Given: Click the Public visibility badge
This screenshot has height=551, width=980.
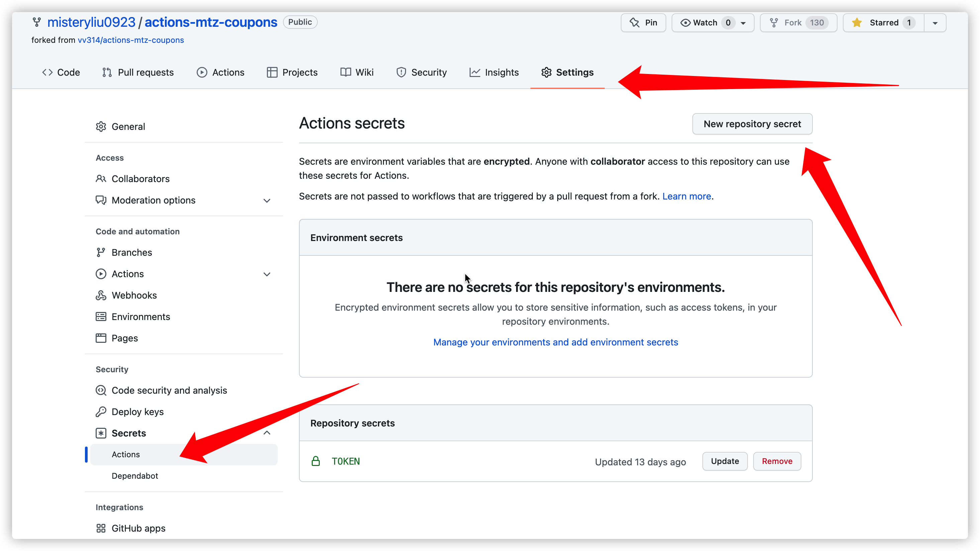Looking at the screenshot, I should pyautogui.click(x=300, y=22).
